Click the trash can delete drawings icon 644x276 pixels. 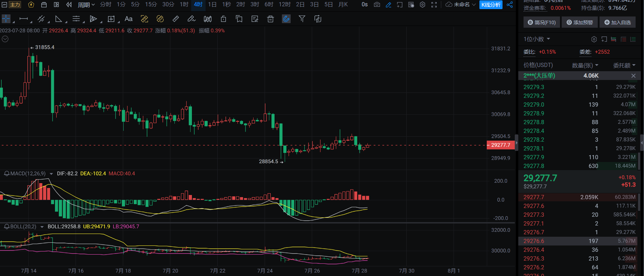[270, 19]
